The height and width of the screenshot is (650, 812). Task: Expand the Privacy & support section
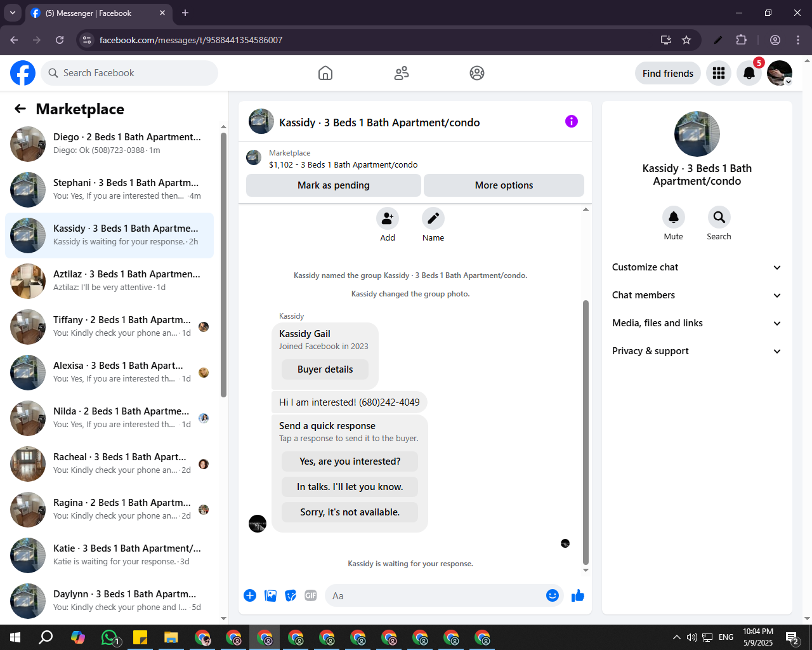[x=697, y=351]
